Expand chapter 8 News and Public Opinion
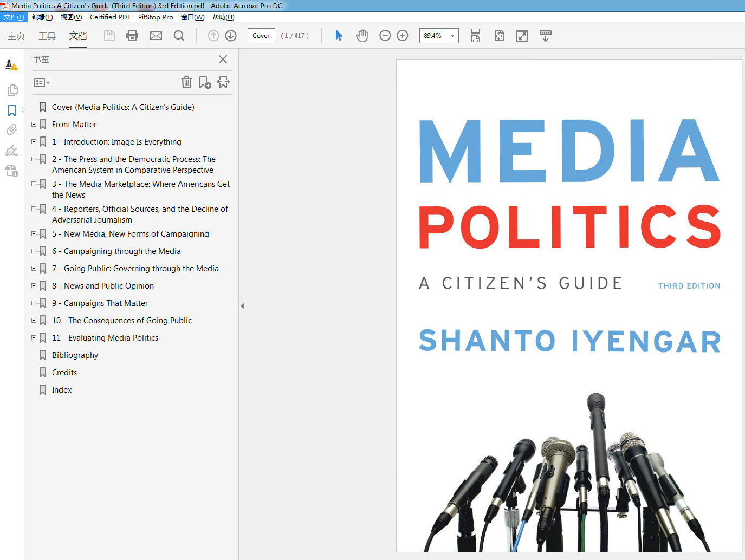This screenshot has width=745, height=560. pos(34,286)
